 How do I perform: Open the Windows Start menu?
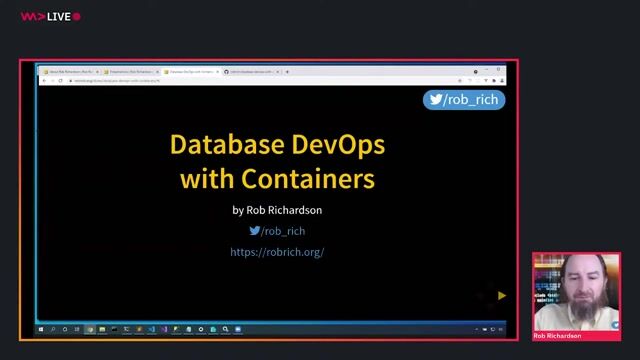(x=41, y=329)
